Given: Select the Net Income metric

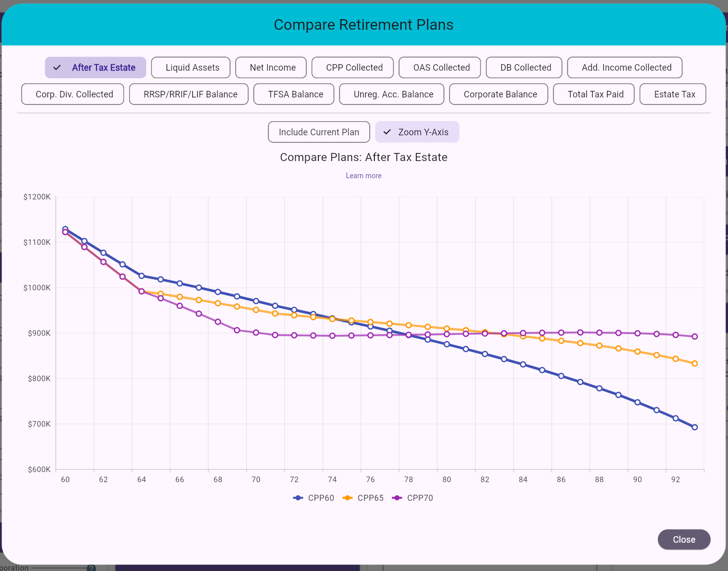Looking at the screenshot, I should point(270,67).
